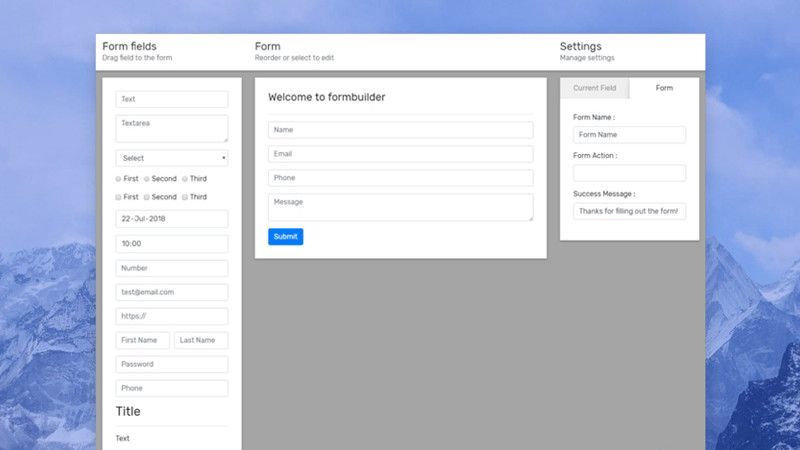Click the time field showing 10:00
The width and height of the screenshot is (800, 450).
tap(172, 244)
